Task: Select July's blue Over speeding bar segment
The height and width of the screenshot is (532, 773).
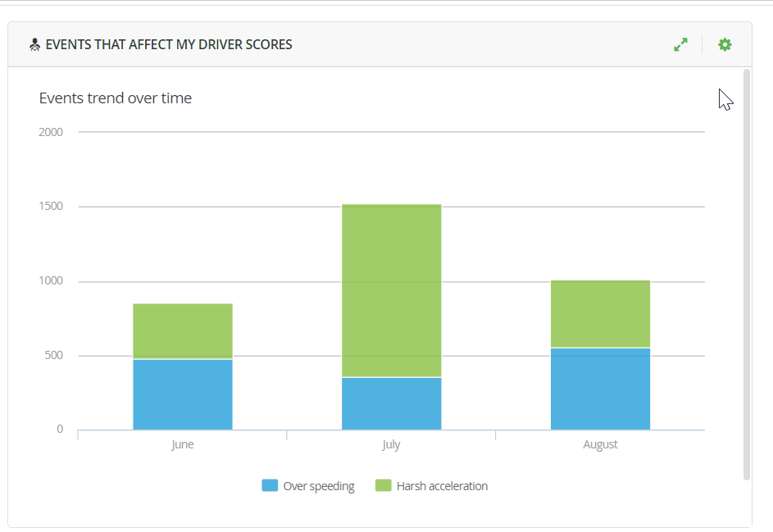Action: (392, 403)
